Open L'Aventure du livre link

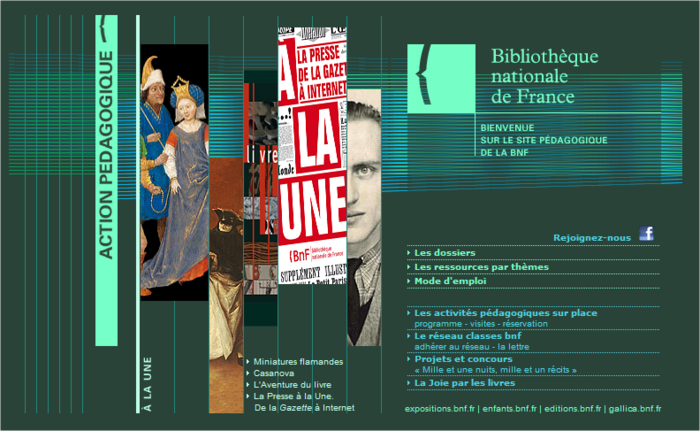coord(292,385)
